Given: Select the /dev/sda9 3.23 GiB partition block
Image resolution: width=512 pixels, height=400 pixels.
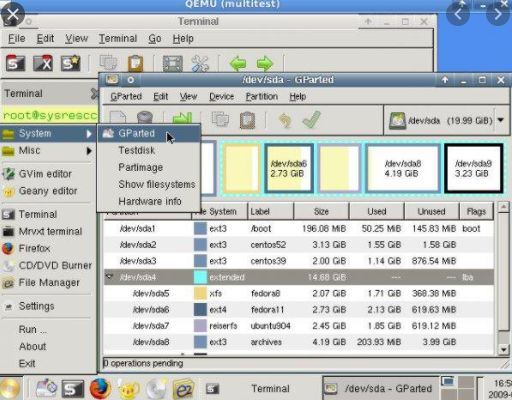Looking at the screenshot, I should coord(473,168).
